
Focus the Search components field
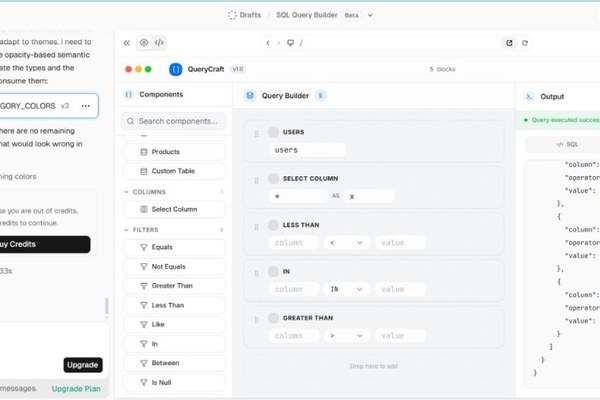coord(174,121)
